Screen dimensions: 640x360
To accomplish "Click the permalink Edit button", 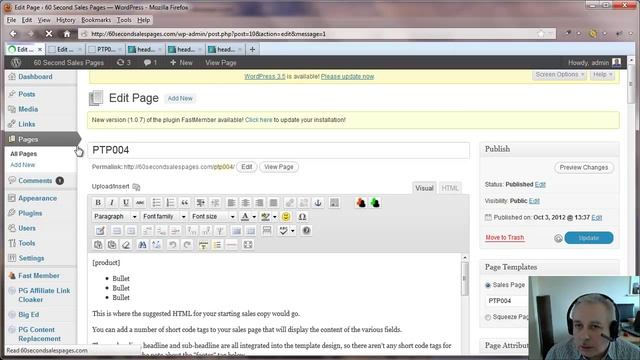I will click(247, 167).
